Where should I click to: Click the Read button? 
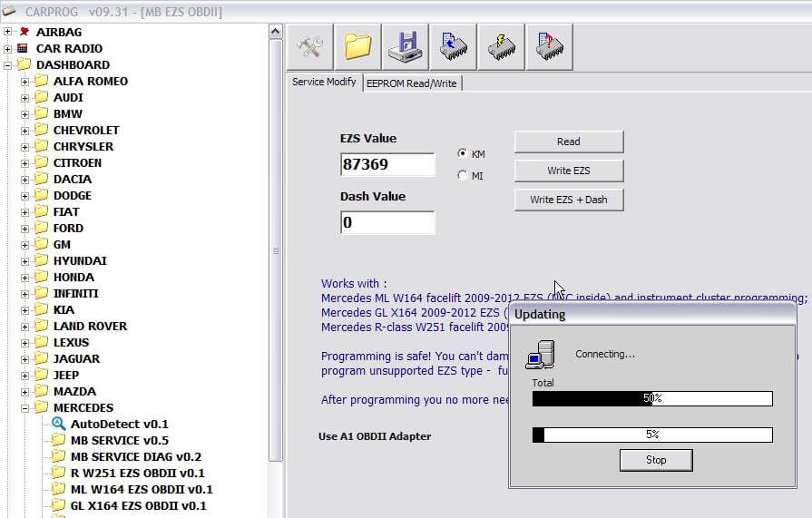[x=569, y=142]
